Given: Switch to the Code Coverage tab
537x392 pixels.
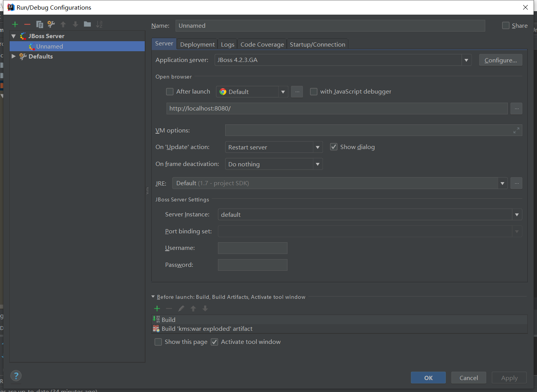Looking at the screenshot, I should coord(262,44).
